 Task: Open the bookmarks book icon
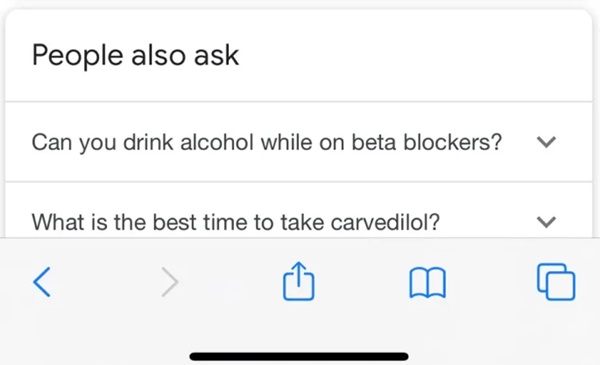pyautogui.click(x=427, y=283)
